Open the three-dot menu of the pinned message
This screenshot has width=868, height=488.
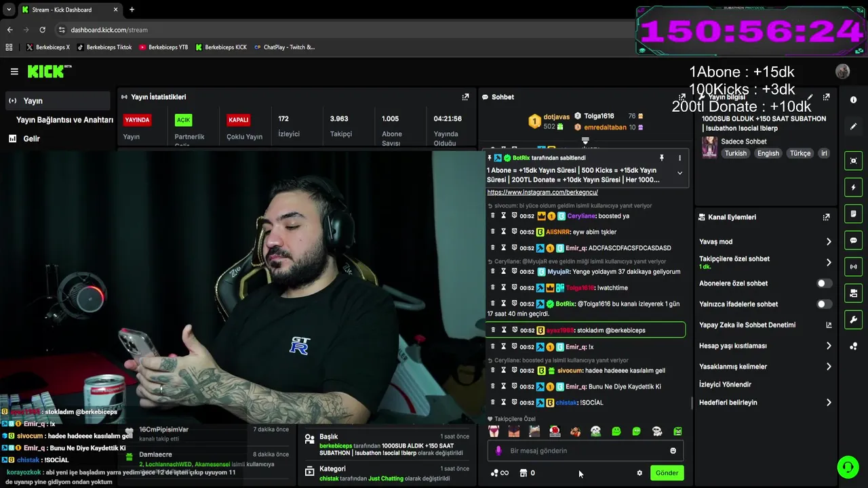tap(679, 158)
